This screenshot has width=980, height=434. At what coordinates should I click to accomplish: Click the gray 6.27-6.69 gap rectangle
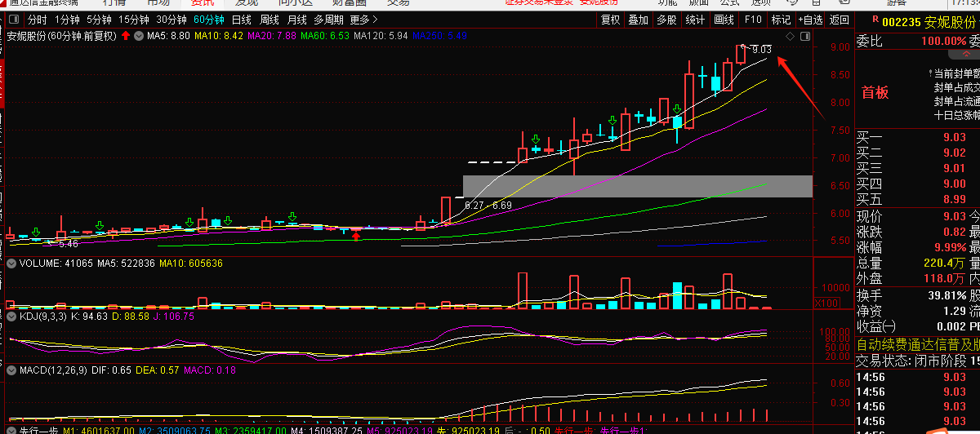click(x=638, y=186)
